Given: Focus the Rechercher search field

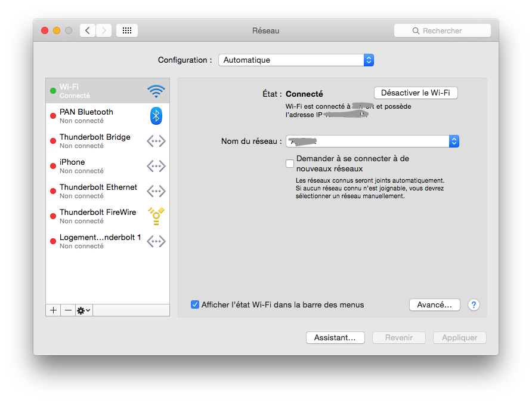Looking at the screenshot, I should [443, 30].
